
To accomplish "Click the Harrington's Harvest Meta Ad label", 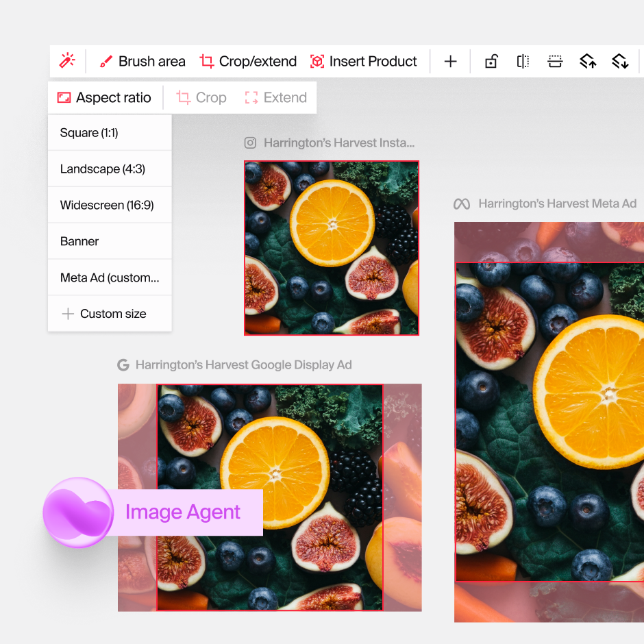I will [x=558, y=203].
